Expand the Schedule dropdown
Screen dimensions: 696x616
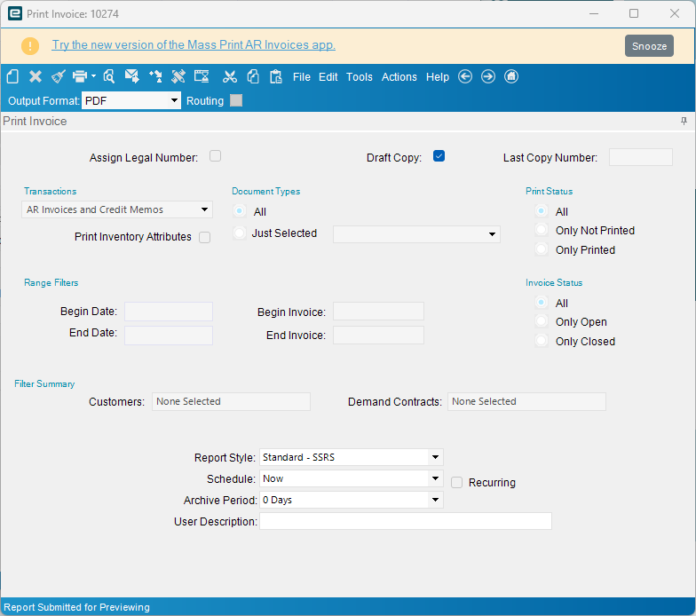tap(435, 478)
